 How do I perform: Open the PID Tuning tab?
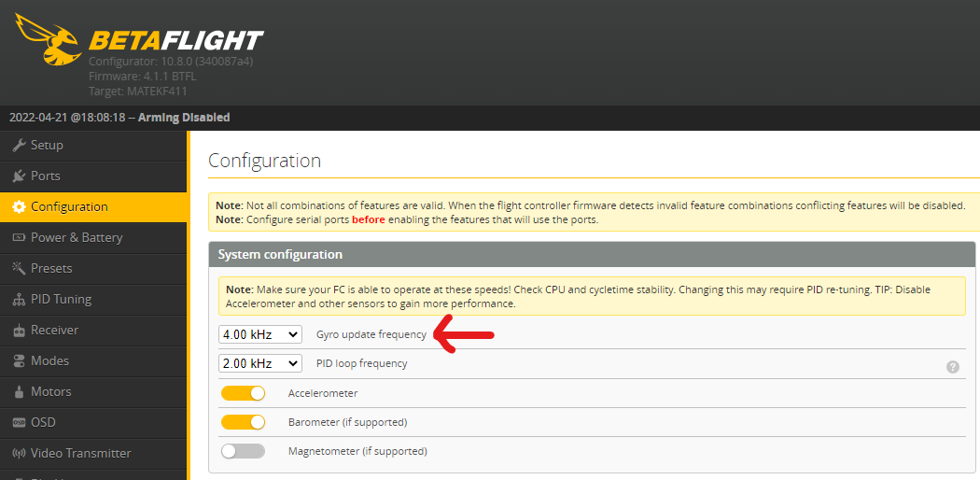[x=93, y=300]
